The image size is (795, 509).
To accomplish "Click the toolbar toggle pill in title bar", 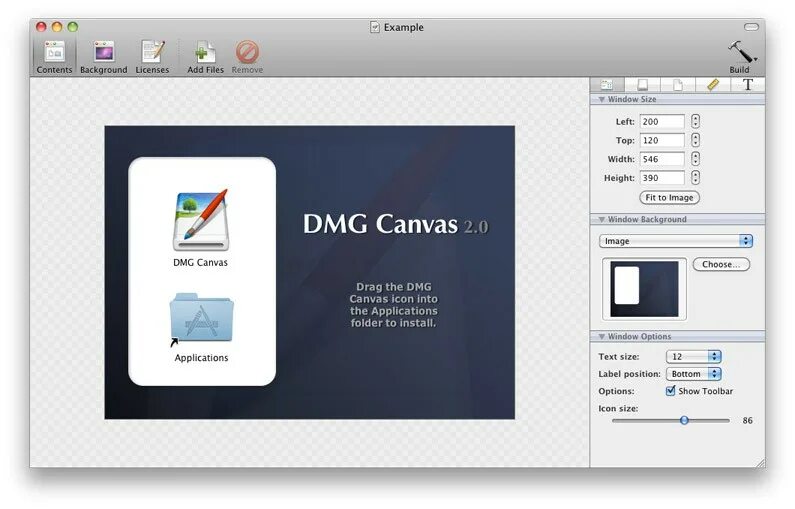I will tap(751, 27).
